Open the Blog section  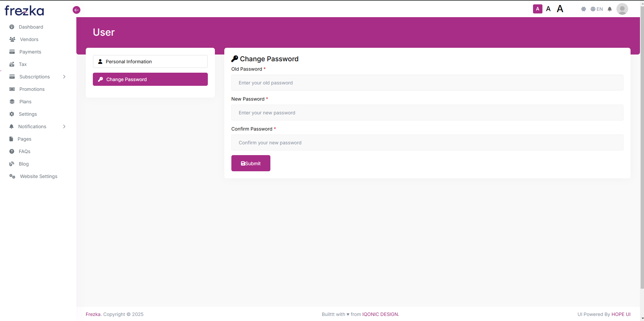[24, 164]
